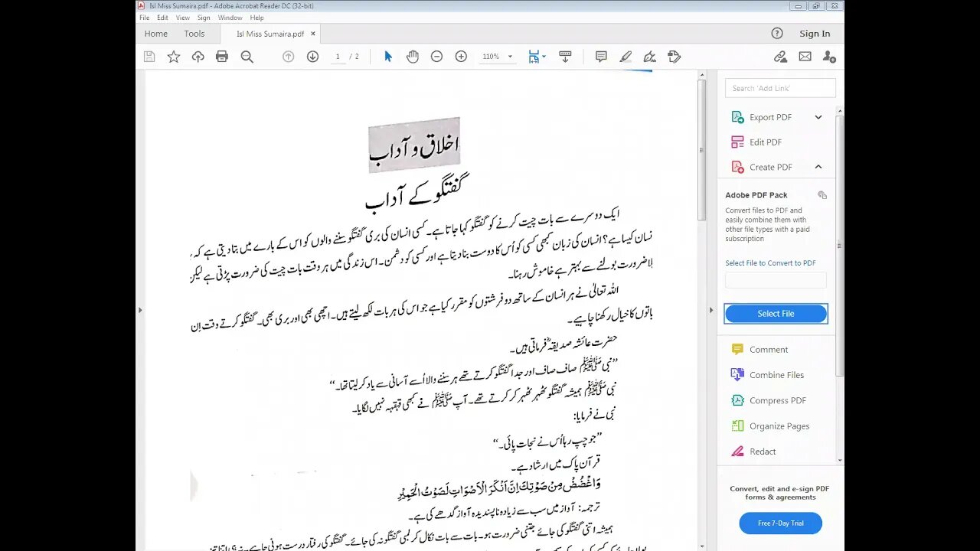Click the page number input field
The height and width of the screenshot is (551, 980).
click(338, 57)
